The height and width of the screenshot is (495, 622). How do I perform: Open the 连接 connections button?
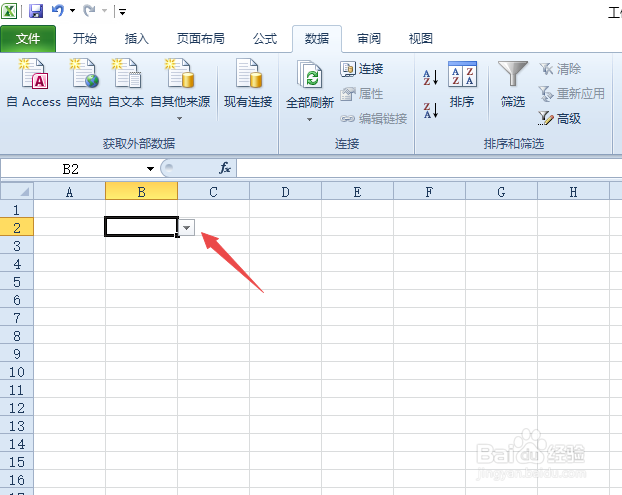click(362, 69)
